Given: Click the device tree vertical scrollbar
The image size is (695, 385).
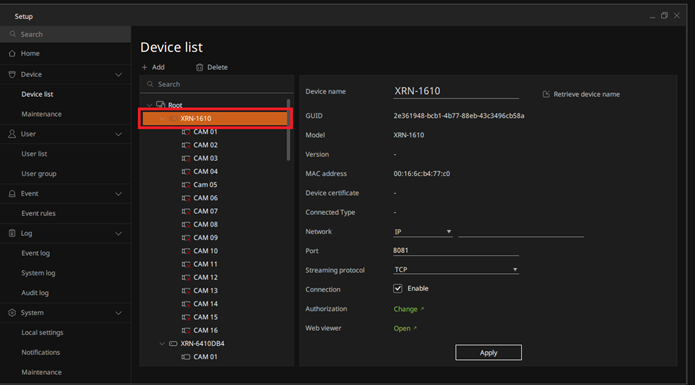Looking at the screenshot, I should pos(289,130).
